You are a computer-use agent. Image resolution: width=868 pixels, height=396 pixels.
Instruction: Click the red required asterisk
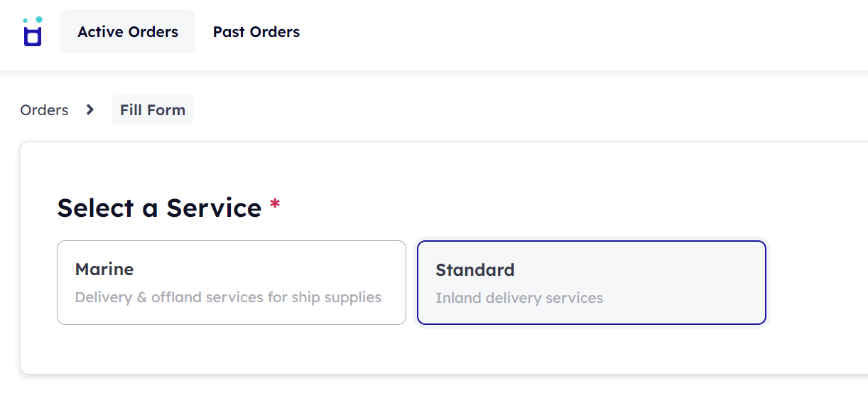(x=275, y=206)
